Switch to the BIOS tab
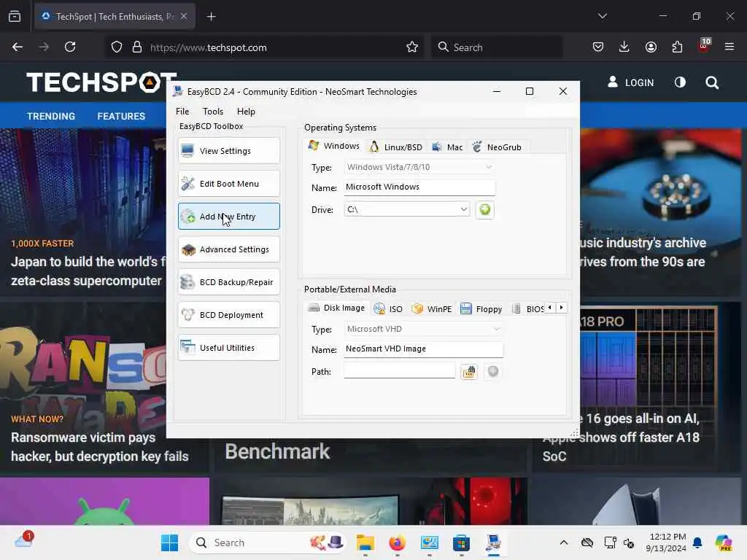This screenshot has width=747, height=560. tap(527, 309)
